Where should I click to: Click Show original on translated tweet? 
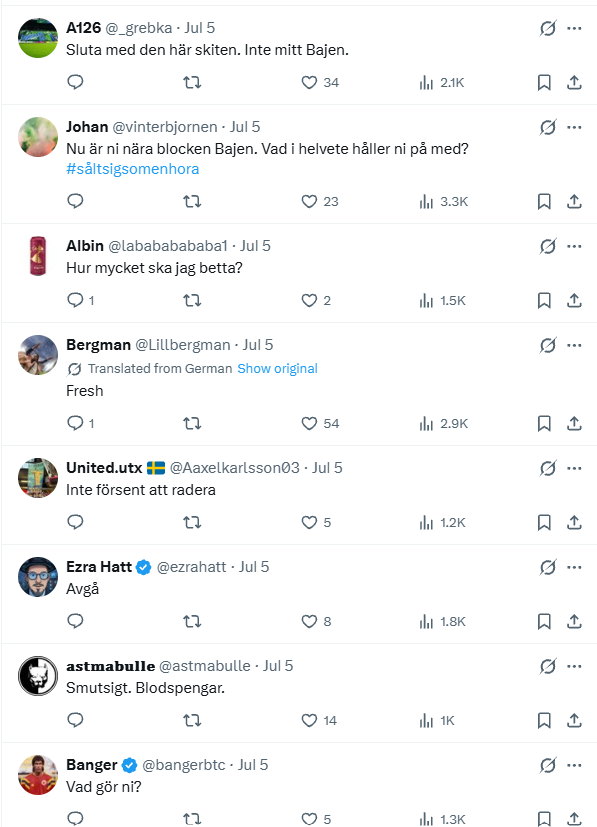pos(277,368)
